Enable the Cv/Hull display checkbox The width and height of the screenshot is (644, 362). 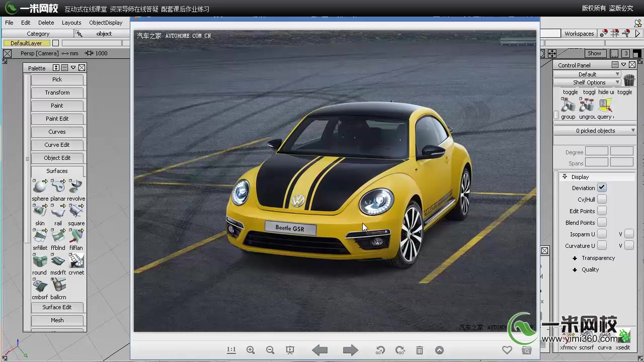tap(602, 199)
